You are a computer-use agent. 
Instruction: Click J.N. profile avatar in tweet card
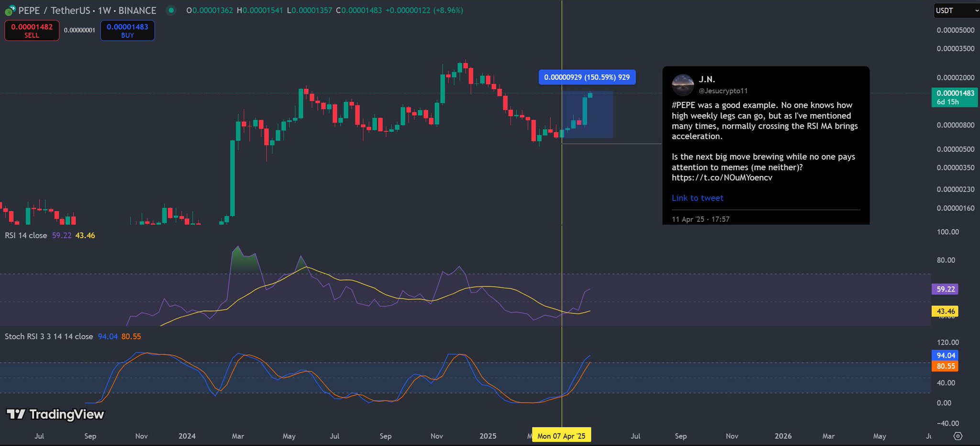tap(683, 85)
